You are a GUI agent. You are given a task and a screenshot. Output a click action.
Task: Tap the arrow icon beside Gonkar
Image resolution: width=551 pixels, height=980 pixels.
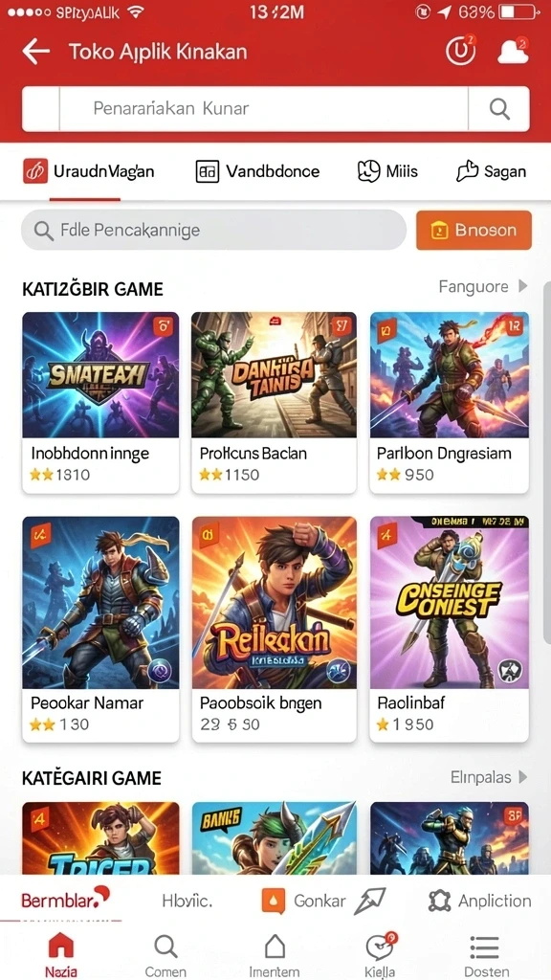pos(370,901)
